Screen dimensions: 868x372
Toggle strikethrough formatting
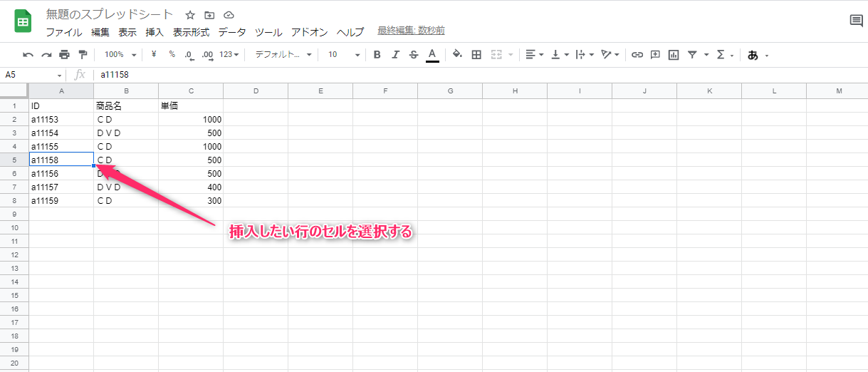click(414, 54)
